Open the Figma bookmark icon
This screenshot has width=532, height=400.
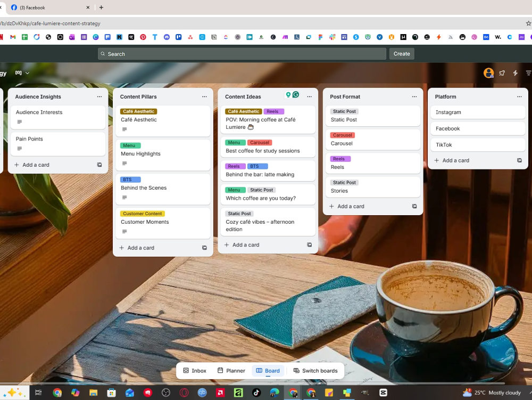pyautogui.click(x=320, y=37)
